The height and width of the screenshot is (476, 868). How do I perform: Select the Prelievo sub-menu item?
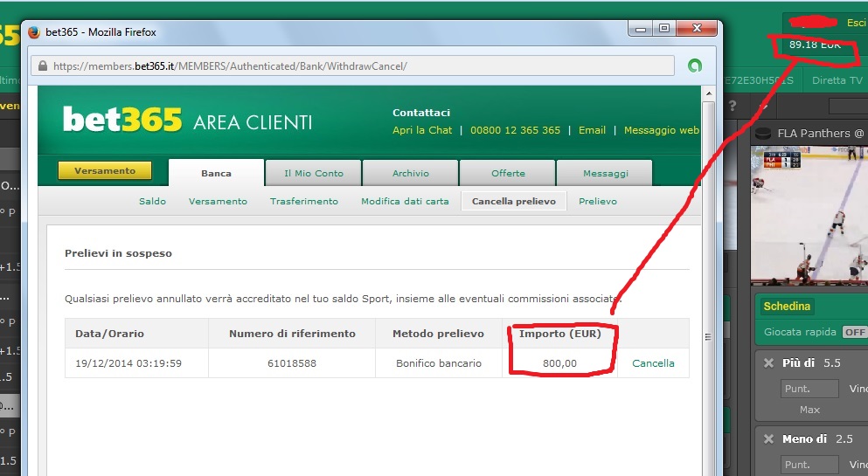[x=598, y=201]
